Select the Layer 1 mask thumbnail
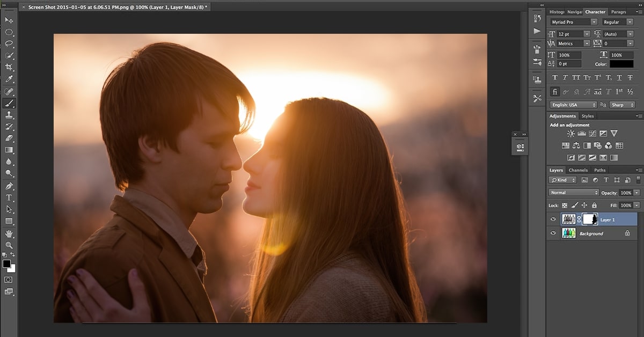644x337 pixels. pyautogui.click(x=590, y=219)
